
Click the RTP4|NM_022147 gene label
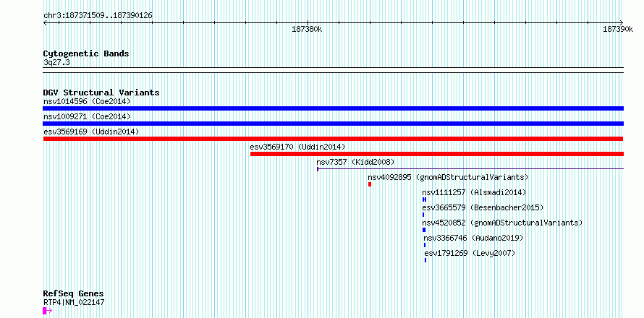pos(74,302)
